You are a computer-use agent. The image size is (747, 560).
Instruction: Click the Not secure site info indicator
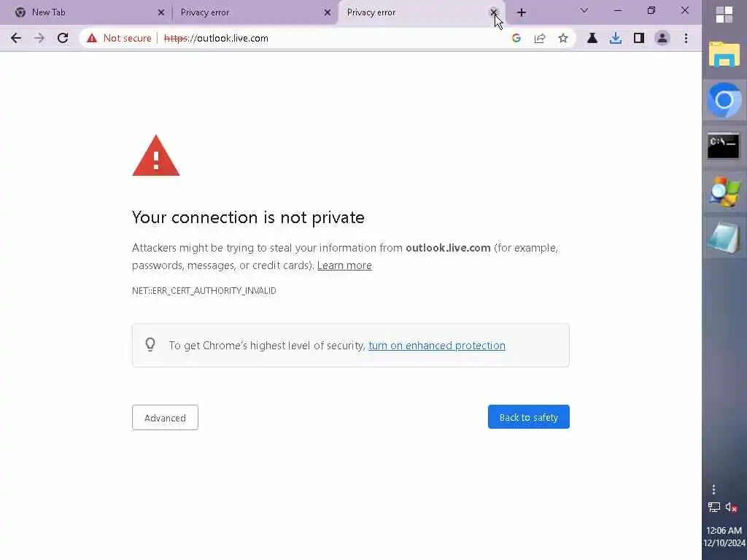pyautogui.click(x=119, y=38)
